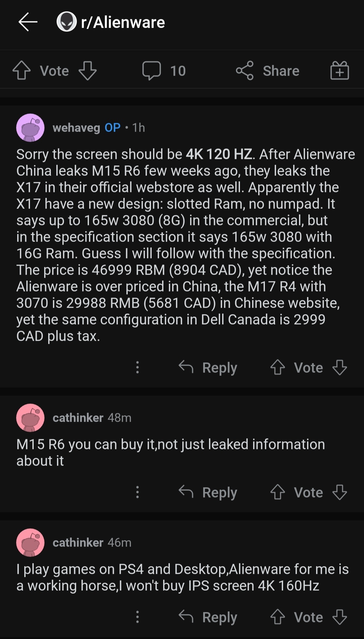Open cathinker's avatar on 48m comment
The width and height of the screenshot is (364, 639).
point(30,418)
